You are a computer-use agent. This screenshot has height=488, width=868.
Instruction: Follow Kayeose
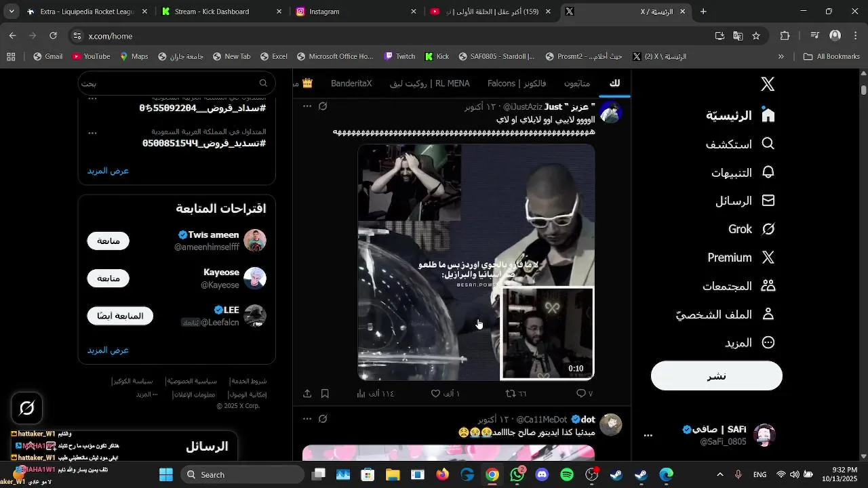pyautogui.click(x=108, y=278)
